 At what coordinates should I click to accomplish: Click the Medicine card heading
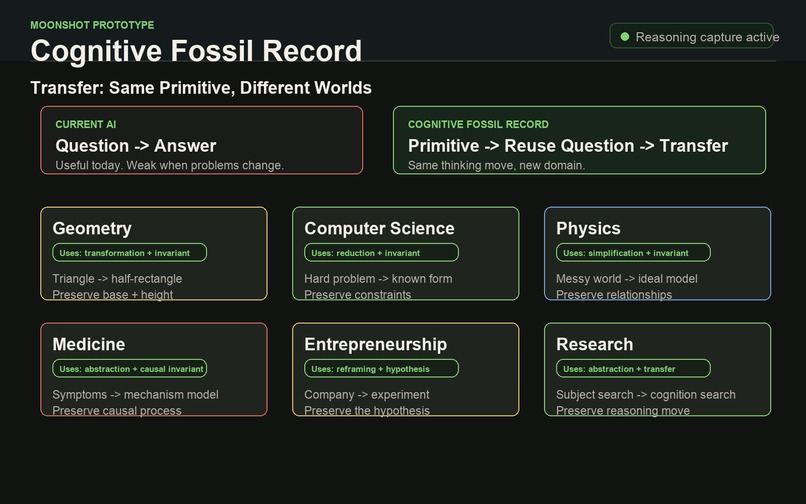(88, 344)
